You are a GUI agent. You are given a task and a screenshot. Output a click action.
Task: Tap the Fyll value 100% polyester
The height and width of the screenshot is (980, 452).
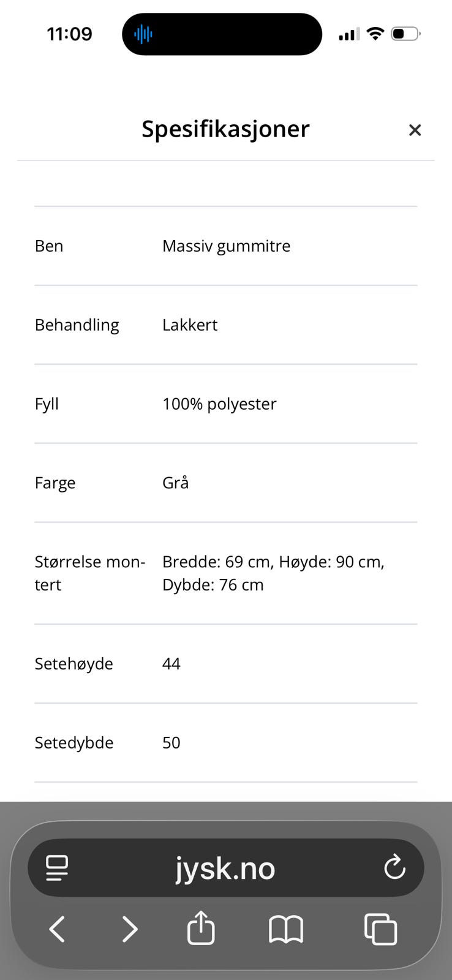(219, 404)
